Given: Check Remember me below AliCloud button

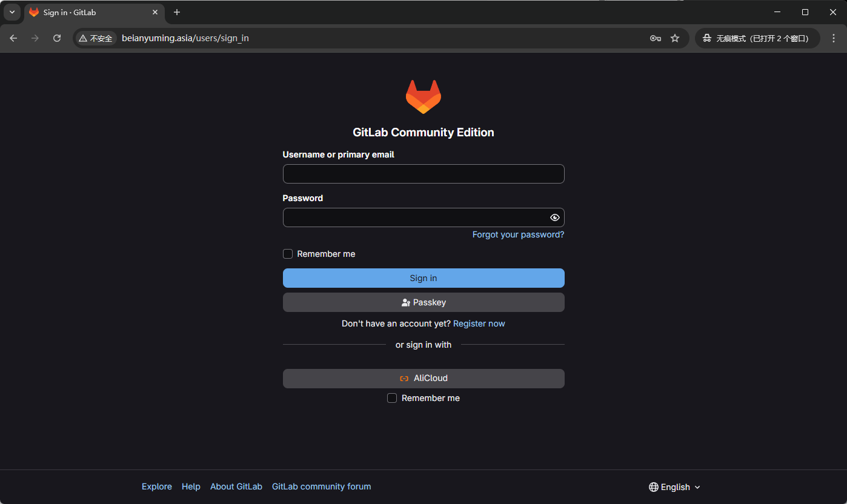Looking at the screenshot, I should pos(392,398).
